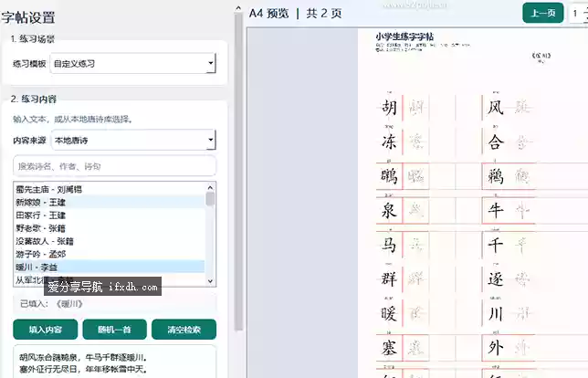Click the poem list scroll-down arrow

pyautogui.click(x=210, y=281)
